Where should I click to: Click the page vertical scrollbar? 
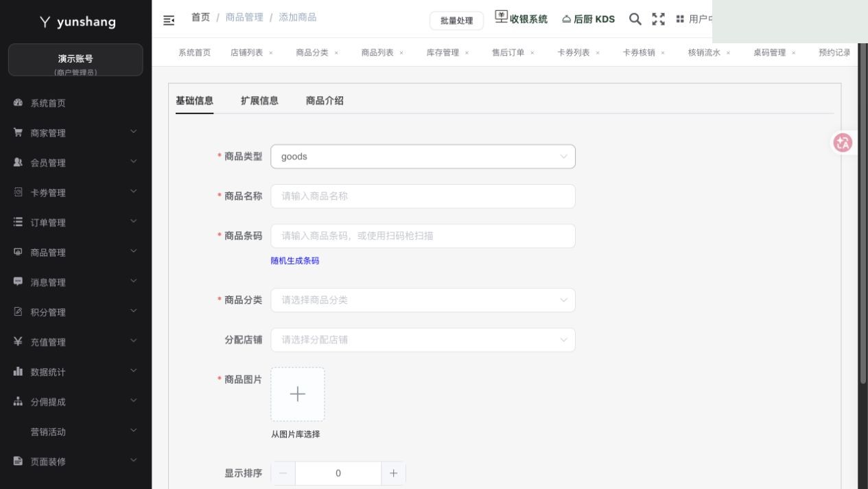click(x=863, y=213)
